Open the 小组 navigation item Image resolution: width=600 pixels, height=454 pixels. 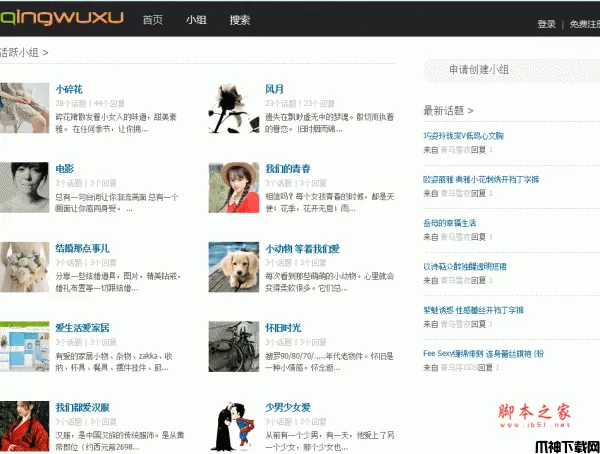(196, 20)
